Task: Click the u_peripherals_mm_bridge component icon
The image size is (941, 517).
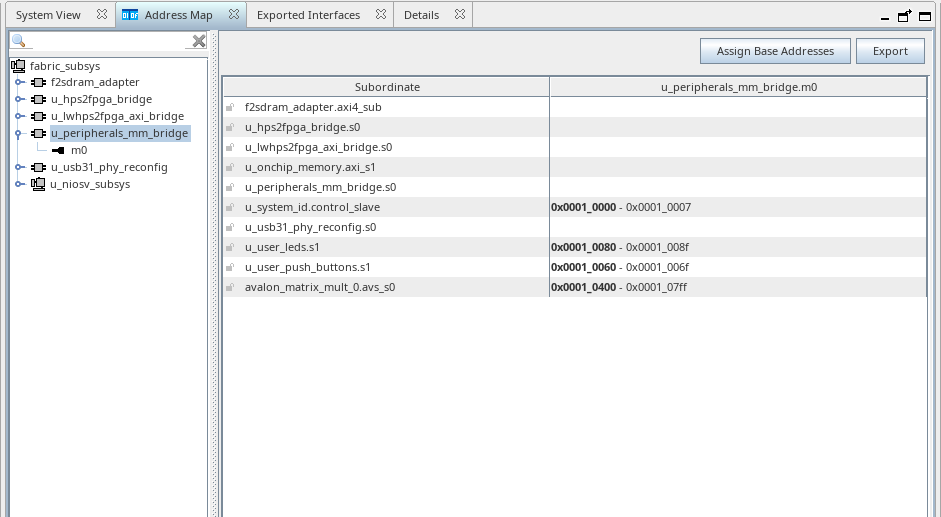Action: [x=38, y=133]
